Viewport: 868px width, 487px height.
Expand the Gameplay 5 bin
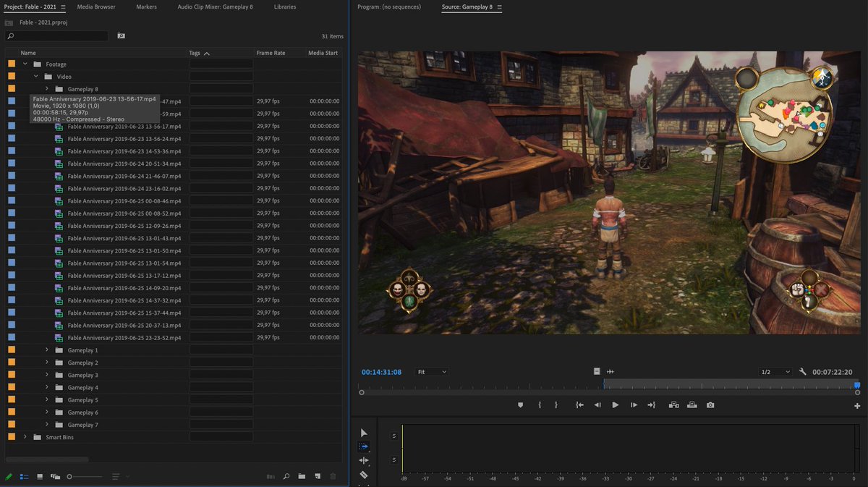point(47,399)
